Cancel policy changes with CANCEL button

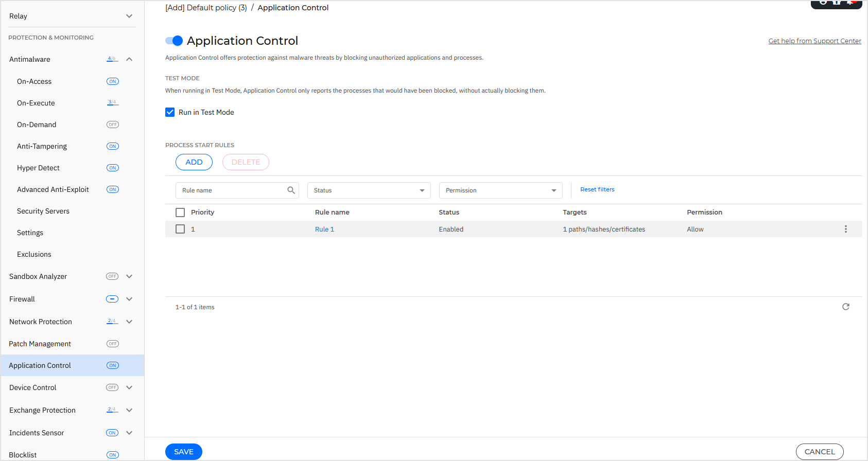coord(820,452)
